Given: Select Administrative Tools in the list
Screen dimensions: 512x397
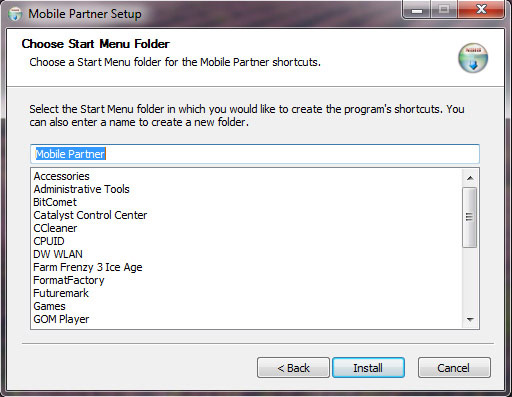Looking at the screenshot, I should coord(81,189).
